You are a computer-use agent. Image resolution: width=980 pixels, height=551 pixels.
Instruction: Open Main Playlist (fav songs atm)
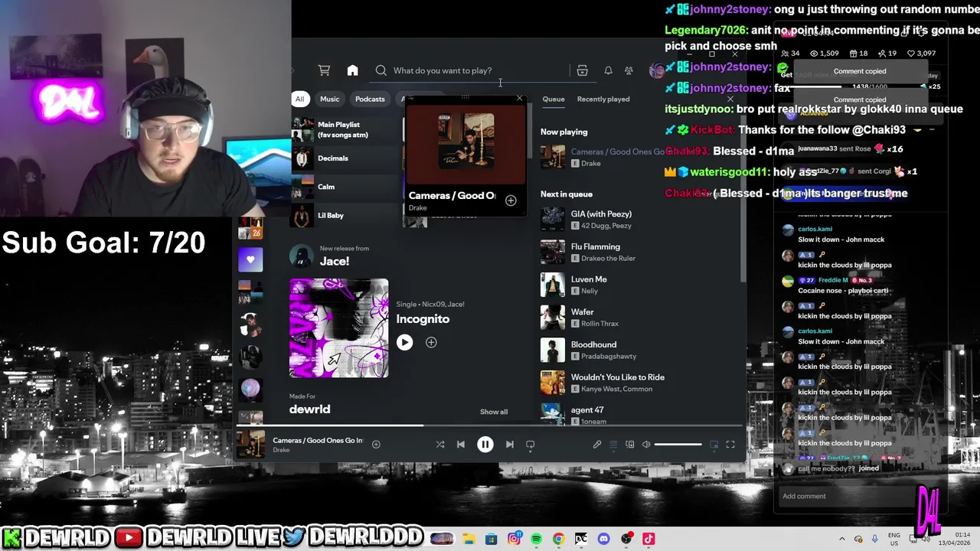(347, 129)
